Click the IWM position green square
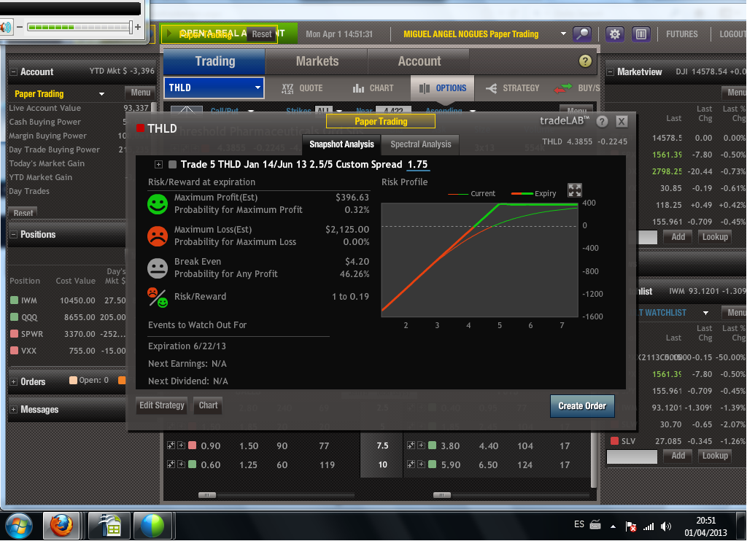The width and height of the screenshot is (747, 560). pos(15,300)
